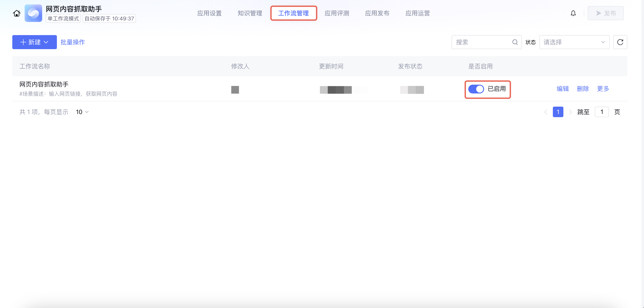Click 删除 for the workflow
This screenshot has height=308, width=644.
[x=583, y=89]
